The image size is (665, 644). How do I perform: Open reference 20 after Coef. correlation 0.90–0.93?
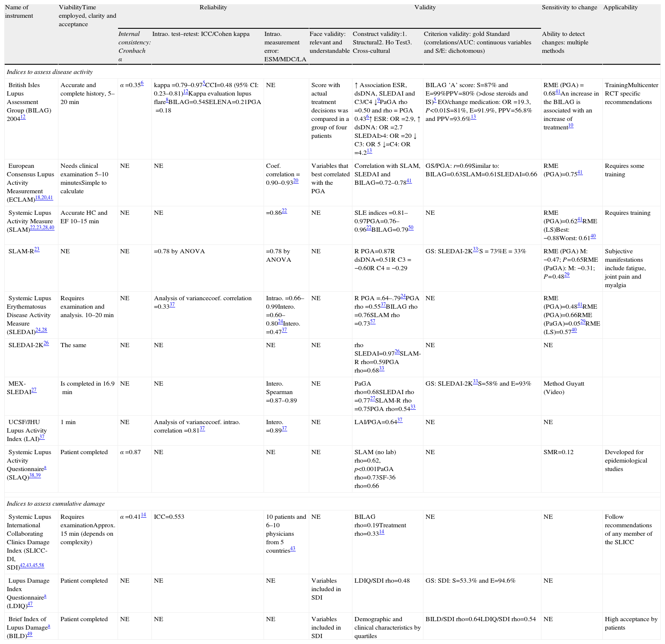(296, 181)
